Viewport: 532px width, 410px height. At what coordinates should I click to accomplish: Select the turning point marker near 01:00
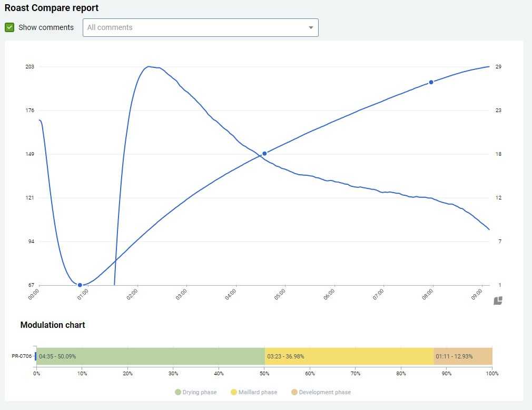click(x=80, y=285)
